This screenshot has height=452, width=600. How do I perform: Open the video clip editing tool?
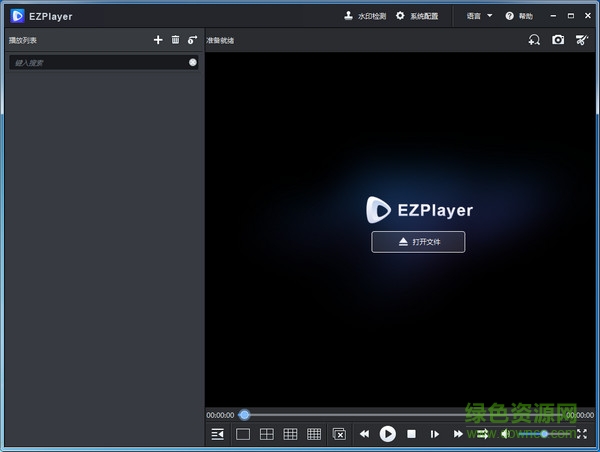click(582, 39)
